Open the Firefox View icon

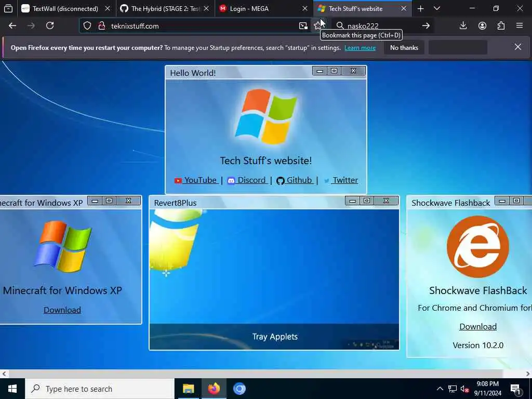point(8,8)
